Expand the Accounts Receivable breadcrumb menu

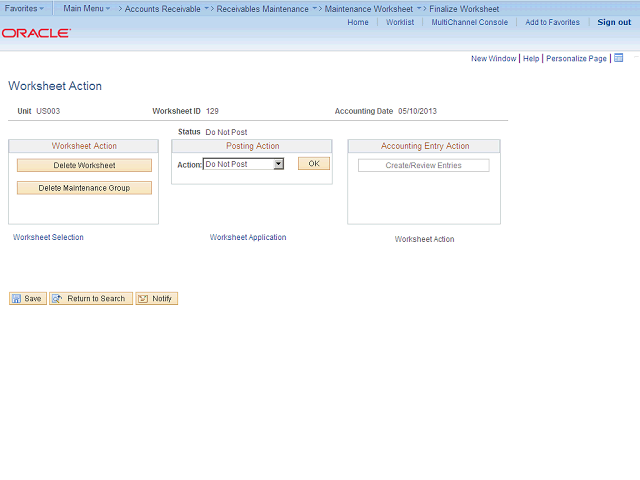206,8
